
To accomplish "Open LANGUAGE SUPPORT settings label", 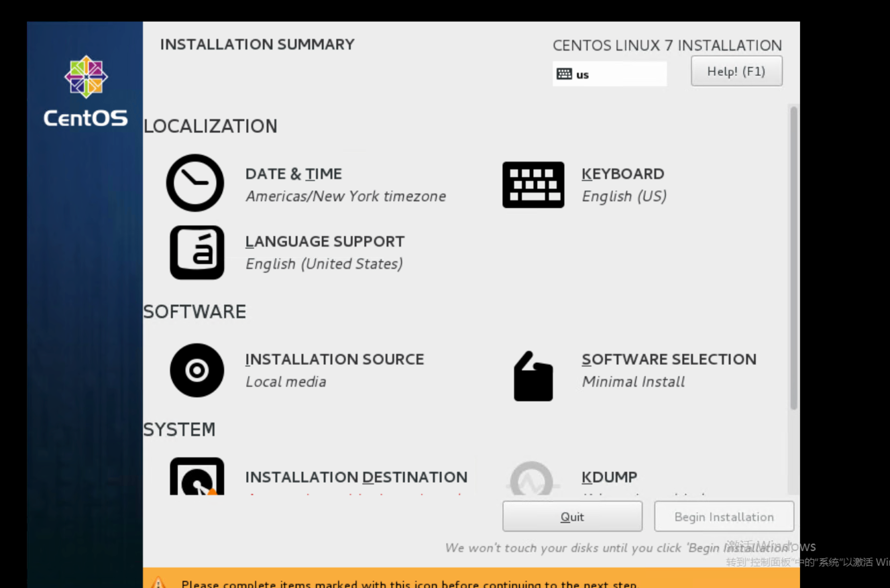I will tap(325, 242).
